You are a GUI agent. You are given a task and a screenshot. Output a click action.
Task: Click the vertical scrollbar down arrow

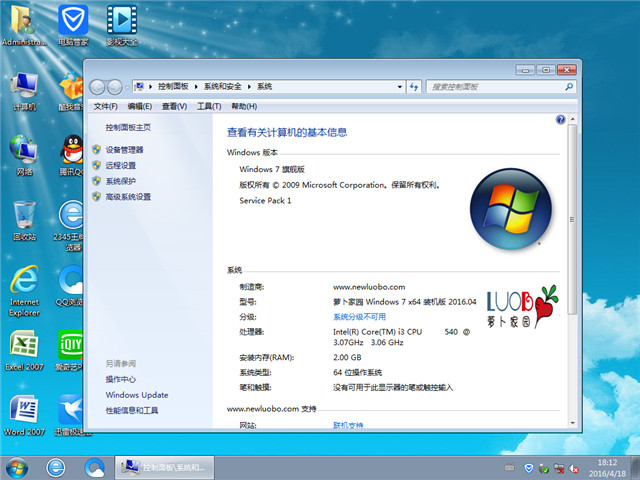(572, 423)
